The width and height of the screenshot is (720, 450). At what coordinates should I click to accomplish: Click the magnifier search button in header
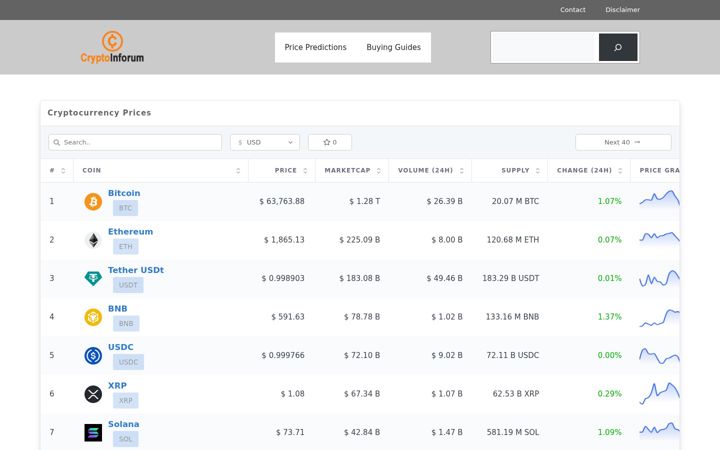pos(618,47)
